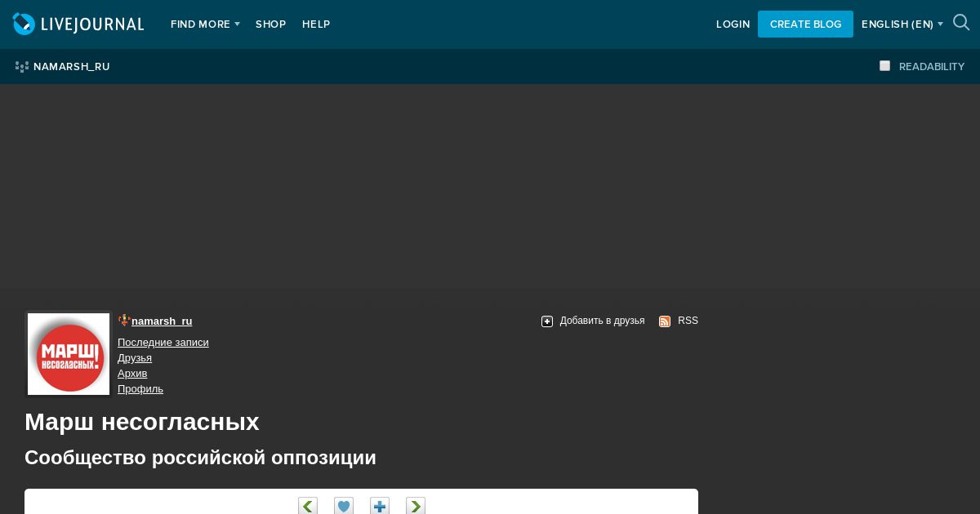The height and width of the screenshot is (514, 980).
Task: Click the community icon beside NAMARSH_RU
Action: pyautogui.click(x=22, y=67)
